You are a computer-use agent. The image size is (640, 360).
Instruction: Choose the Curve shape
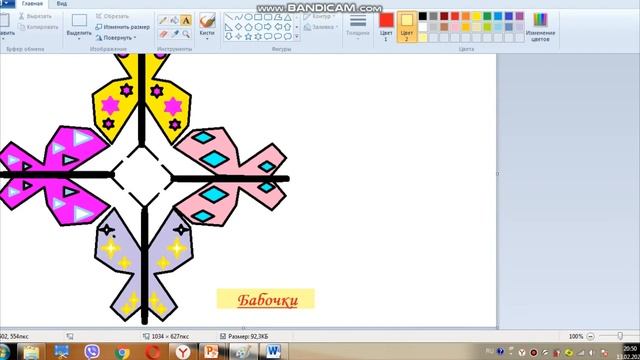click(239, 17)
